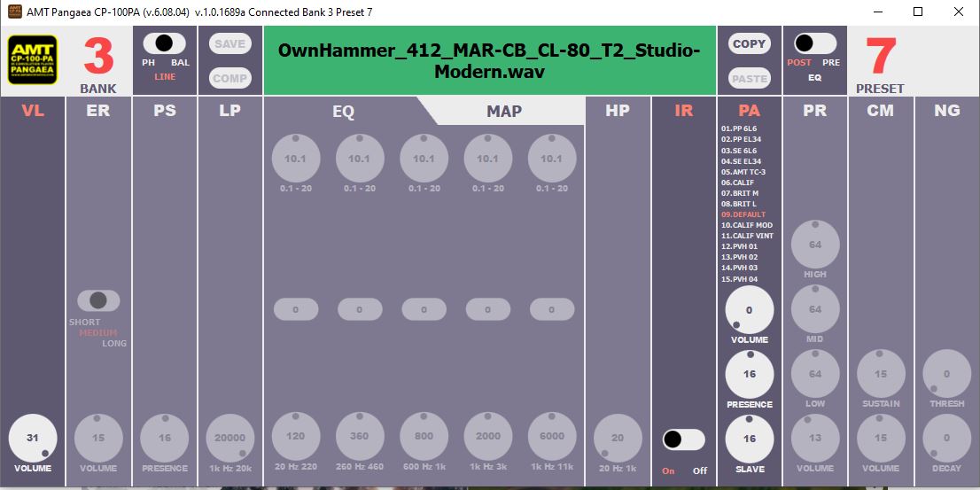The image size is (980, 490).
Task: Toggle the IR module header
Action: point(684,111)
